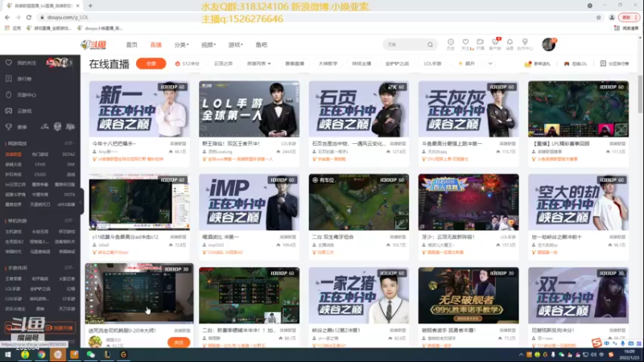Image resolution: width=644 pixels, height=362 pixels.
Task: Open the start-streaming camera icon in header
Action: click(x=480, y=42)
